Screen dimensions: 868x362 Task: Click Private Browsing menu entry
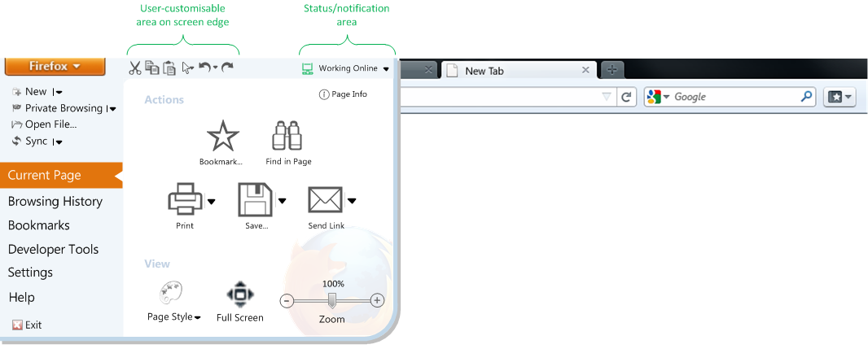[64, 108]
